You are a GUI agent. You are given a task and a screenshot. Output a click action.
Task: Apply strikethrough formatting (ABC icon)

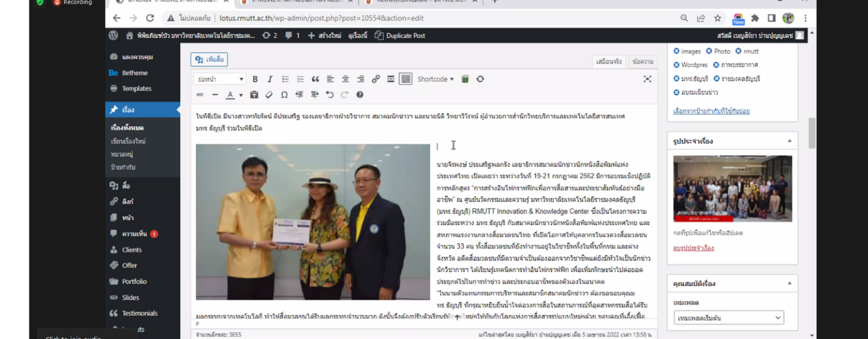pyautogui.click(x=200, y=95)
